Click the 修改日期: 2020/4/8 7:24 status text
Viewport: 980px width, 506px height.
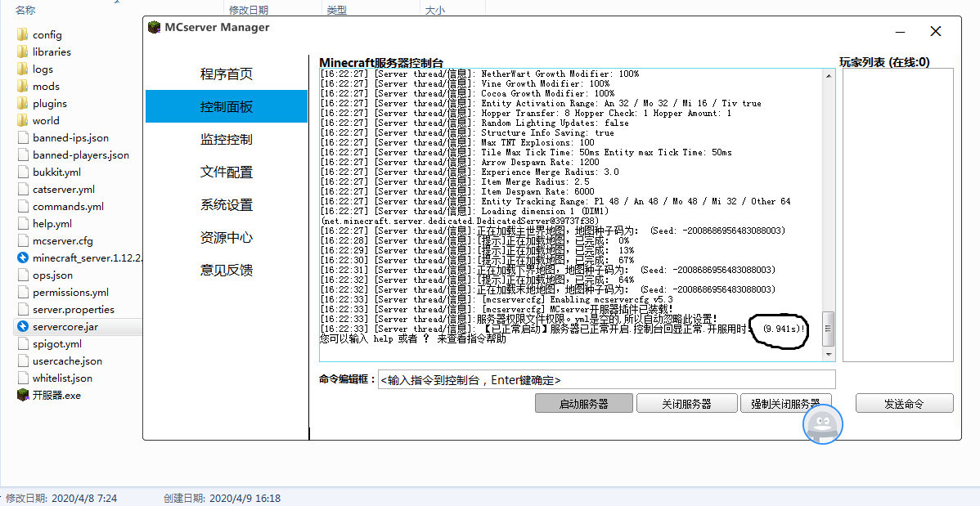tap(61, 499)
